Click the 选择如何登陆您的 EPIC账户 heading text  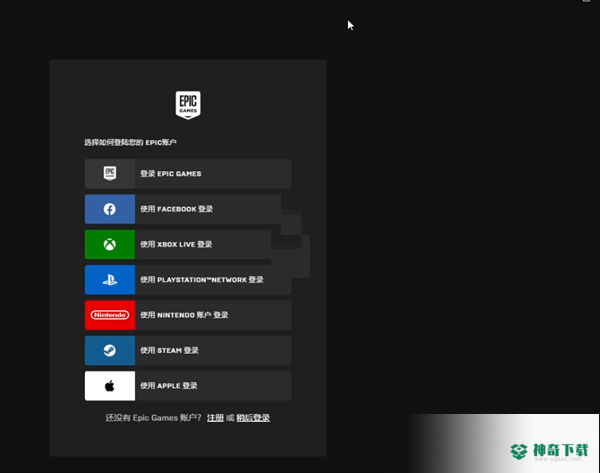coord(130,142)
